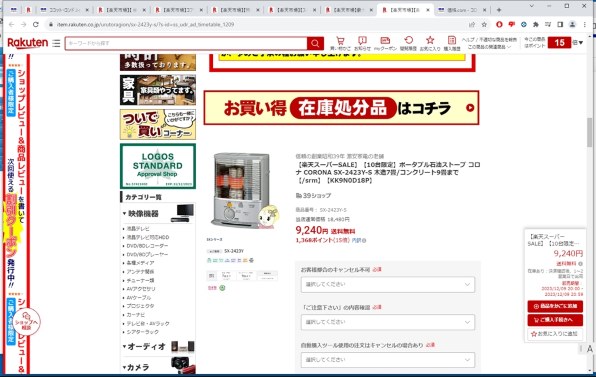Image resolution: width=596 pixels, height=377 pixels.
Task: Open a new browser tab with plus
Action: [499, 10]
